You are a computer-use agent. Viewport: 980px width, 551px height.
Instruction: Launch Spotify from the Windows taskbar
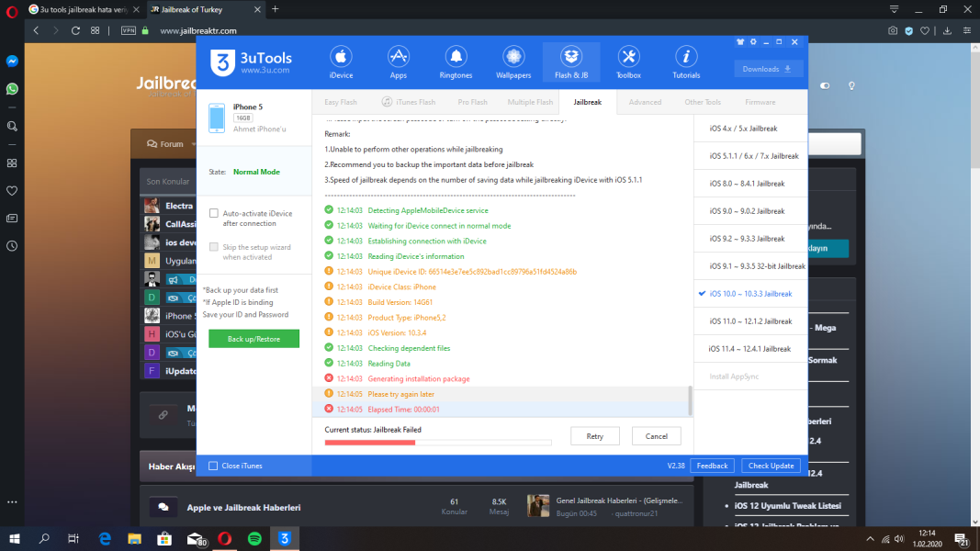(x=255, y=538)
